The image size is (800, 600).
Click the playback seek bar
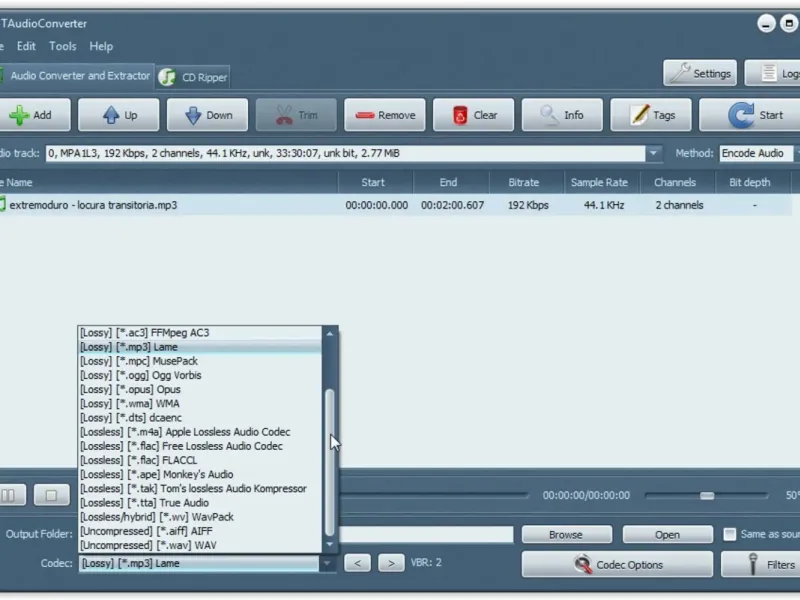pyautogui.click(x=434, y=495)
